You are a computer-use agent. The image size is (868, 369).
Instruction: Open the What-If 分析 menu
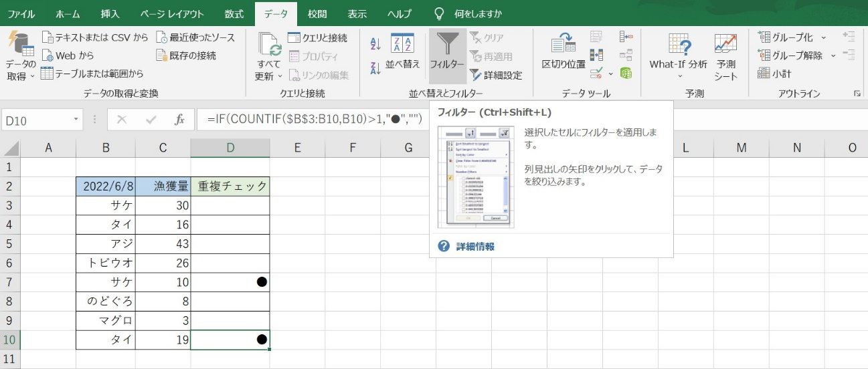[x=679, y=56]
